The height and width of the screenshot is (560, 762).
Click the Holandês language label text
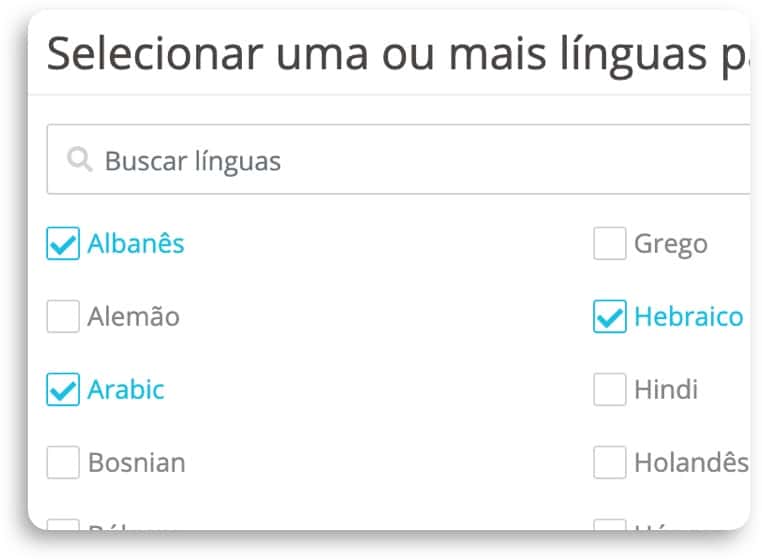pyautogui.click(x=692, y=462)
